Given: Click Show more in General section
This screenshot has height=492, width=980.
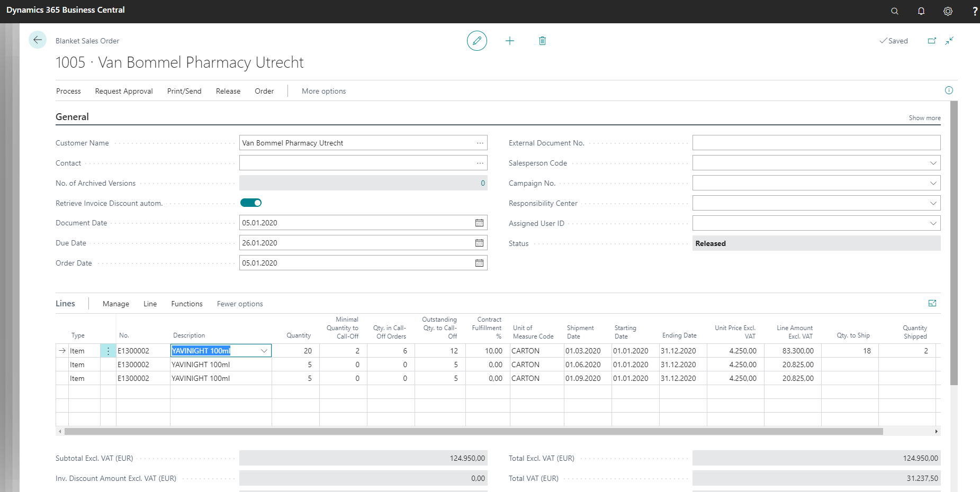Looking at the screenshot, I should (924, 118).
